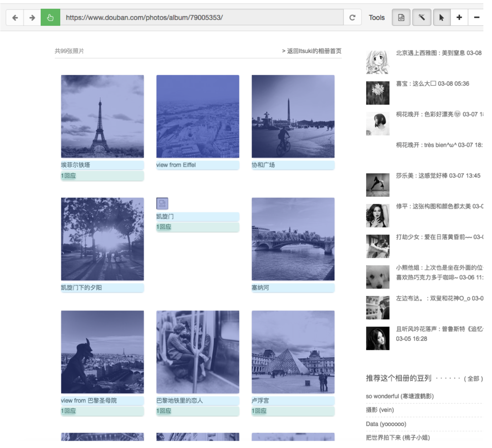
Task: Click the 埃菲尔铁塔 caption link
Action: (76, 165)
